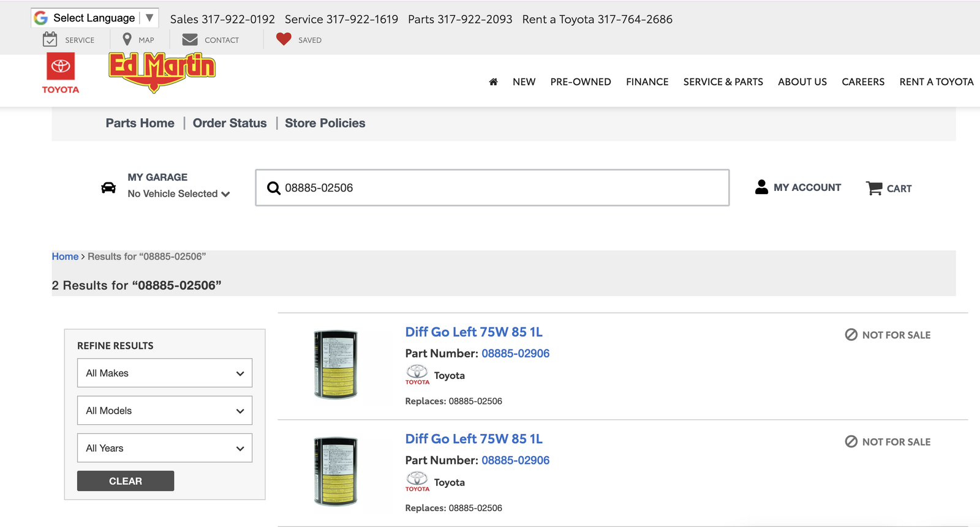Click the Service calendar icon

click(50, 40)
